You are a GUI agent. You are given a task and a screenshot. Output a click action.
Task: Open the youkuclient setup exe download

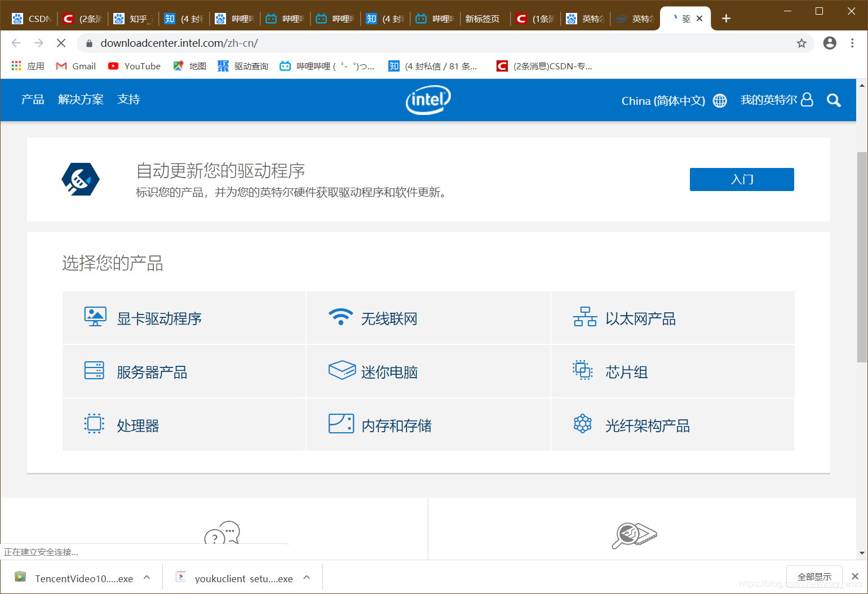(x=234, y=578)
